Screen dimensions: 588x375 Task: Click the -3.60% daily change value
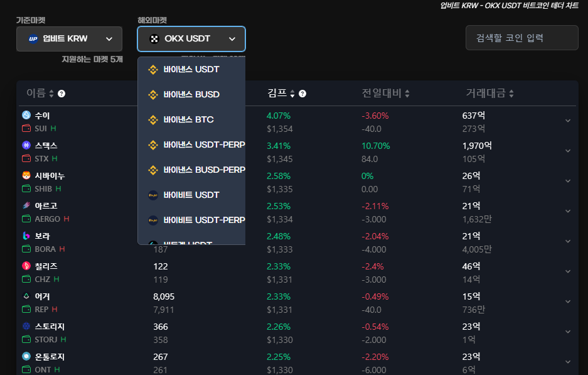[375, 116]
